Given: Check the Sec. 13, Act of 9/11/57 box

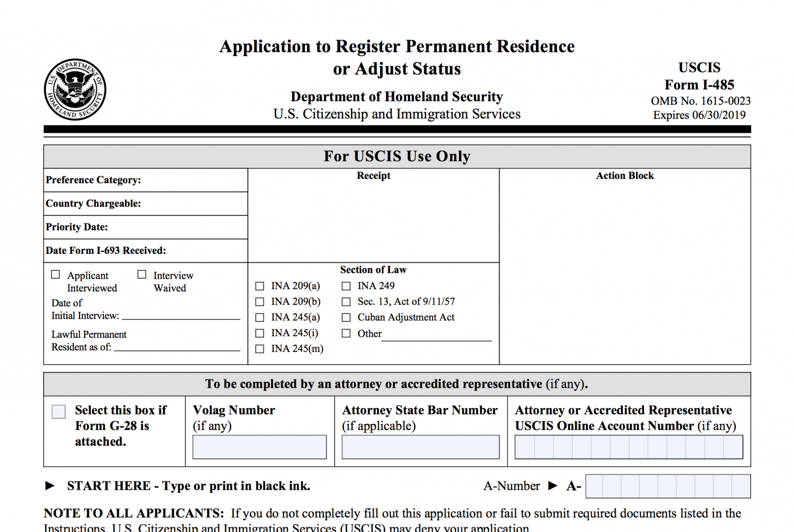Looking at the screenshot, I should [x=346, y=301].
